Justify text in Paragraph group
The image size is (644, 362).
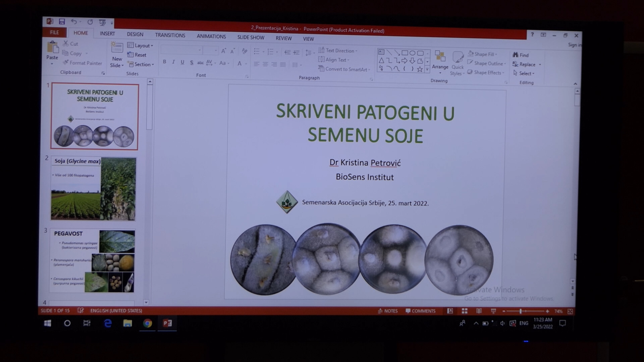point(283,65)
